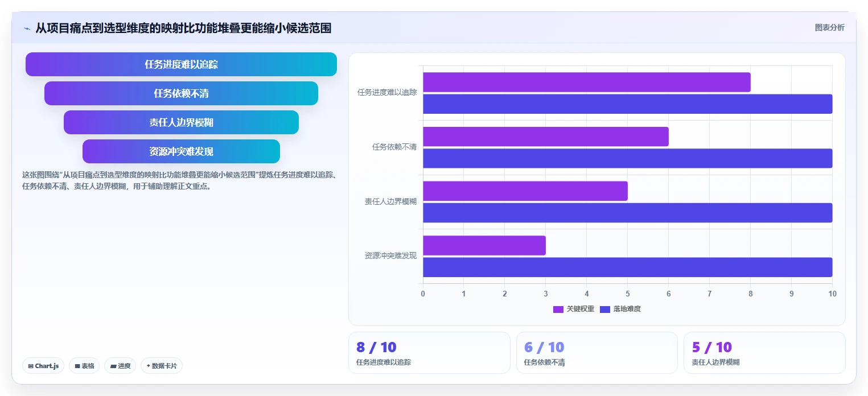Click the 任务进度难以追踪 y-axis label
Screen dimensions: 868x396
click(387, 92)
